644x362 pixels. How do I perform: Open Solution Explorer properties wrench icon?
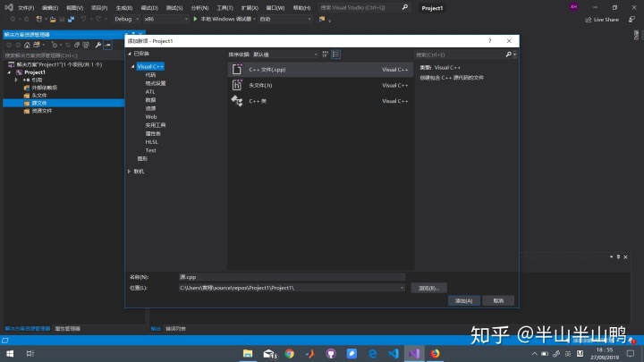coord(98,45)
